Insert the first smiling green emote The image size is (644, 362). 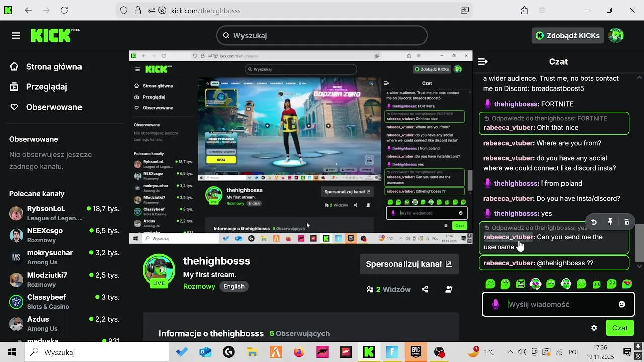point(490,284)
